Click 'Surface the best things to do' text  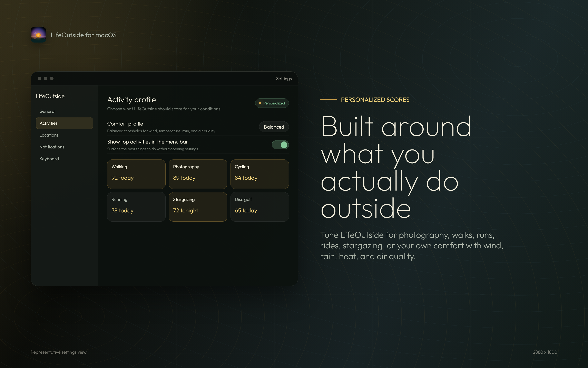pos(153,149)
